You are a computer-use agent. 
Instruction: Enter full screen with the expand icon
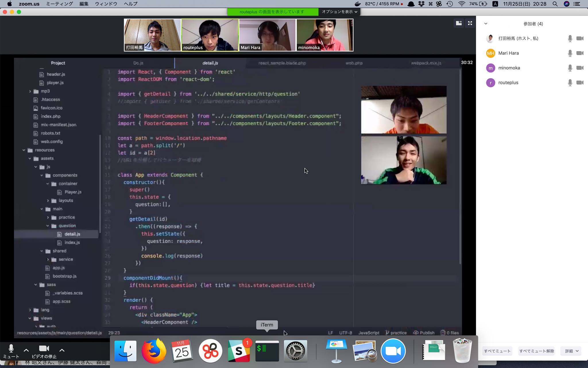coord(470,23)
